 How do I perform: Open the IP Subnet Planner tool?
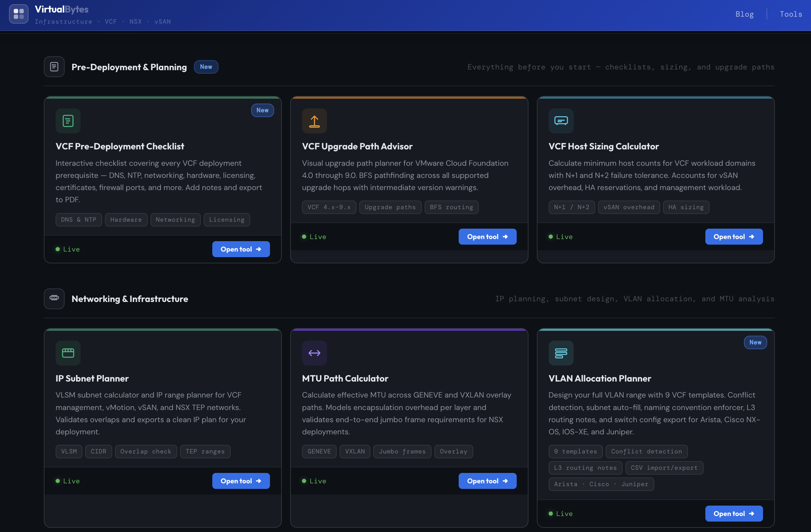(x=241, y=481)
